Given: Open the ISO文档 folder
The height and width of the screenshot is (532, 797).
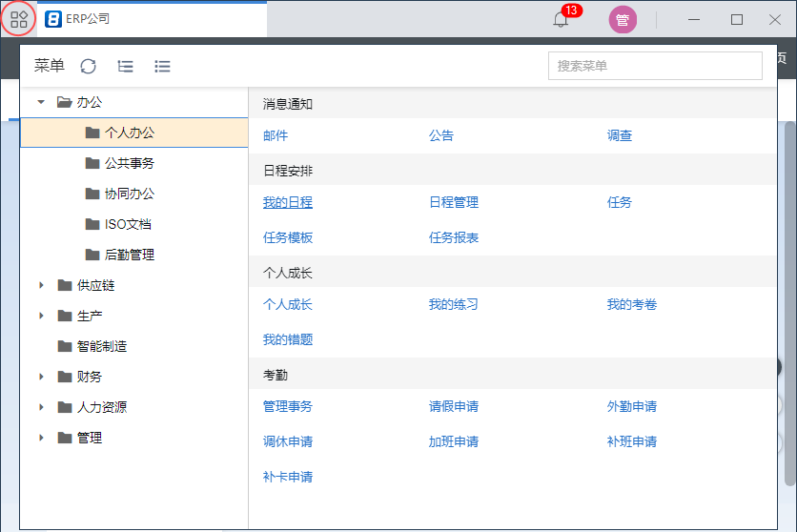Looking at the screenshot, I should pyautogui.click(x=128, y=224).
